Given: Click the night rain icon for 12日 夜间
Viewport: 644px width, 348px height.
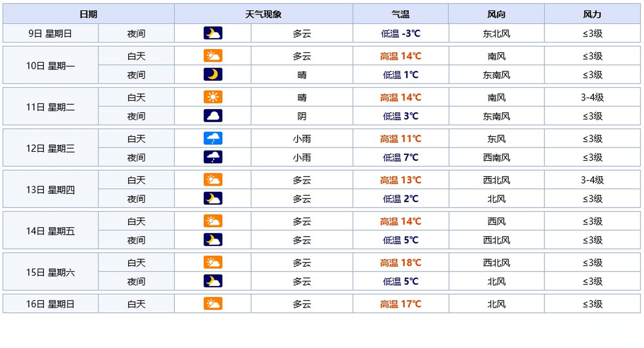Looking at the screenshot, I should (x=213, y=157).
